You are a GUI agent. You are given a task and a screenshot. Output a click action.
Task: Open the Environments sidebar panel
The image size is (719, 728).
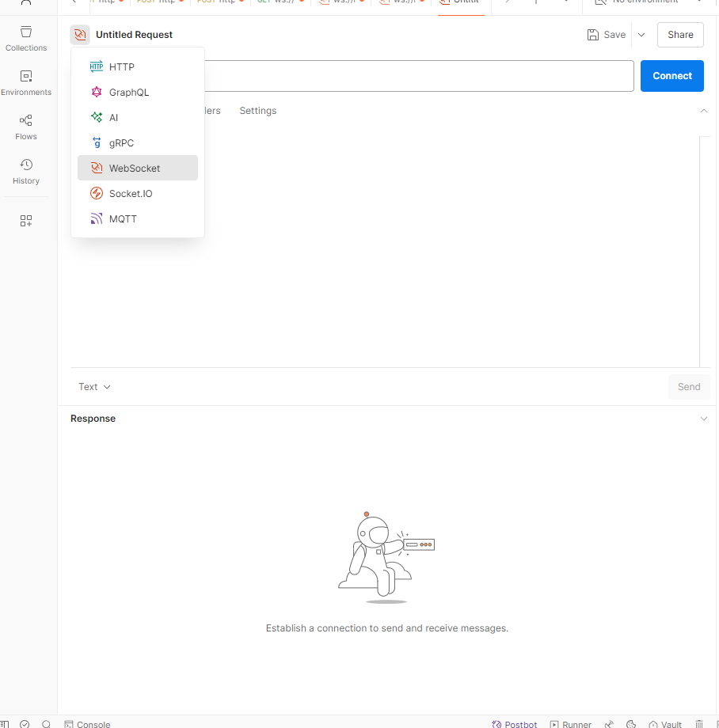point(26,83)
